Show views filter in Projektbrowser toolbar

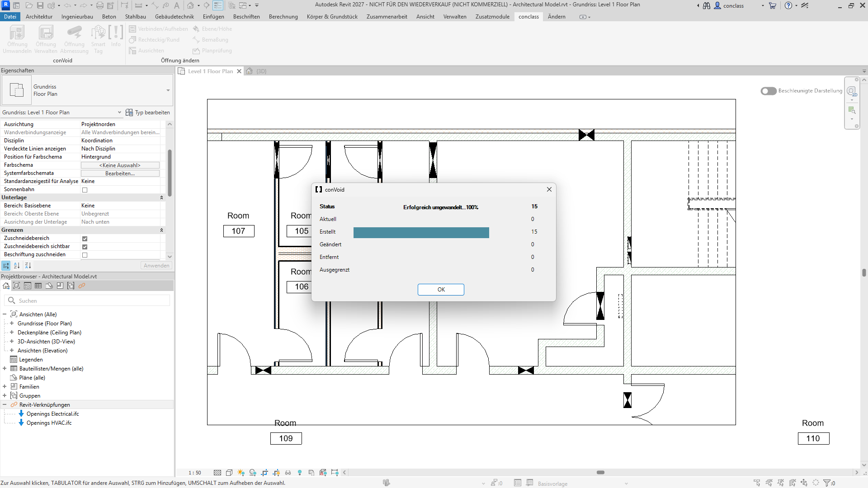click(x=17, y=286)
